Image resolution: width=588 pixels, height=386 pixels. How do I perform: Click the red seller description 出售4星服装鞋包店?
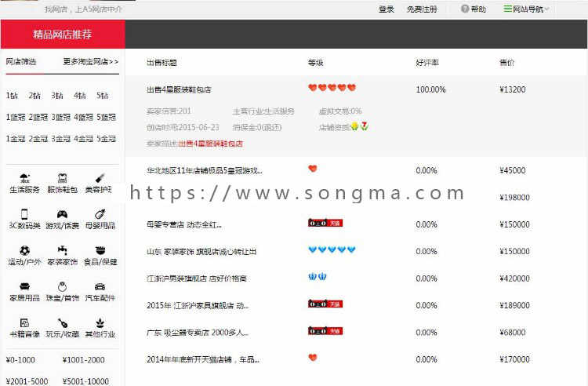coord(210,144)
